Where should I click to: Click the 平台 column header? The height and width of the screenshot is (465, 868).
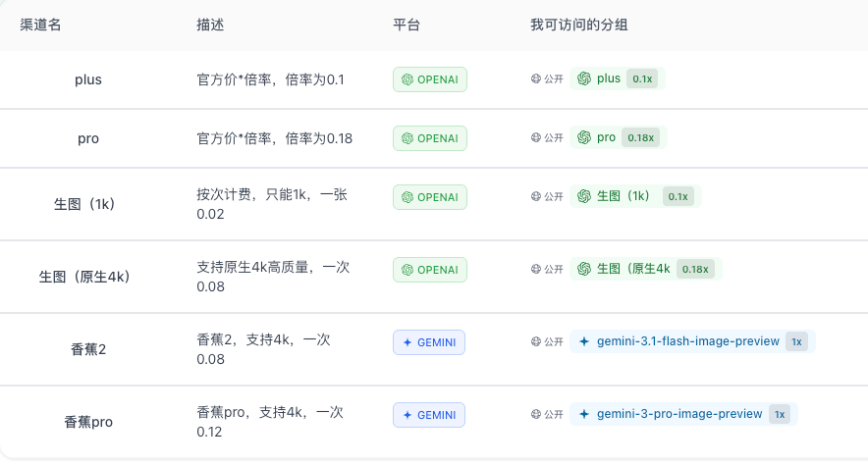(x=407, y=25)
